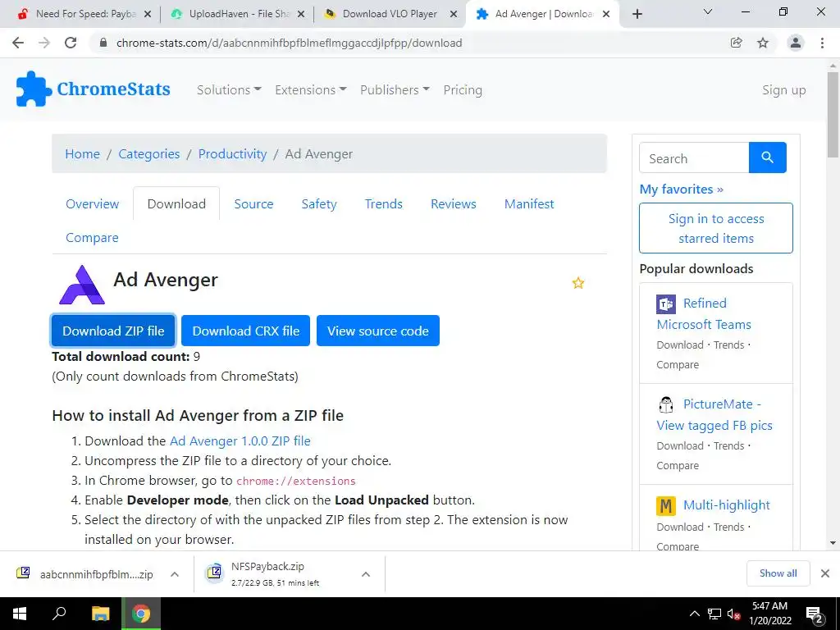Open the notification center icon
This screenshot has width=840, height=630.
coord(814,614)
